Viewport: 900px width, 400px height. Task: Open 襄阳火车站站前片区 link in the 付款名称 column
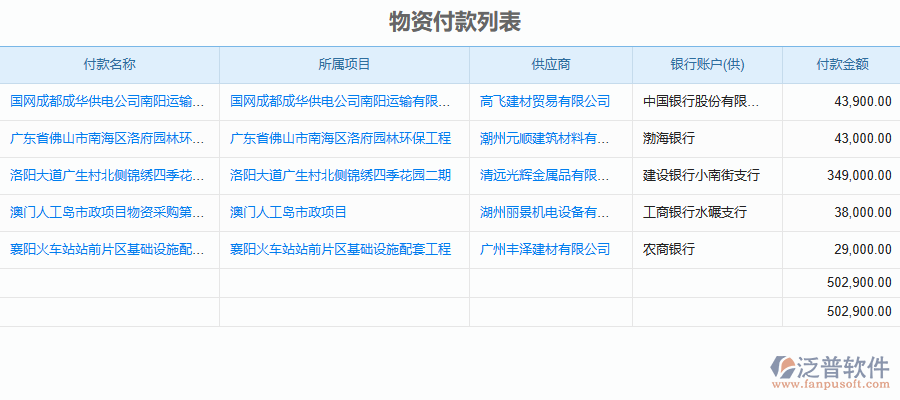tap(108, 249)
